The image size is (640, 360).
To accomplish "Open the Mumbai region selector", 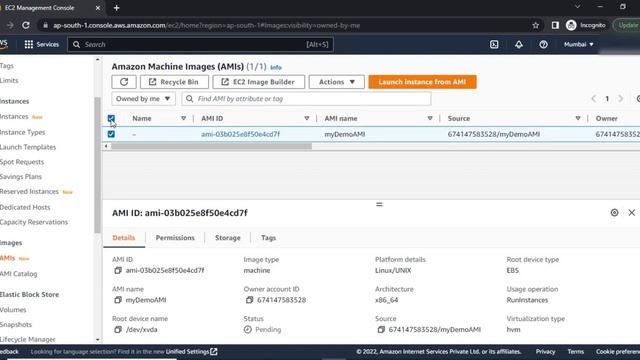I will click(x=579, y=44).
